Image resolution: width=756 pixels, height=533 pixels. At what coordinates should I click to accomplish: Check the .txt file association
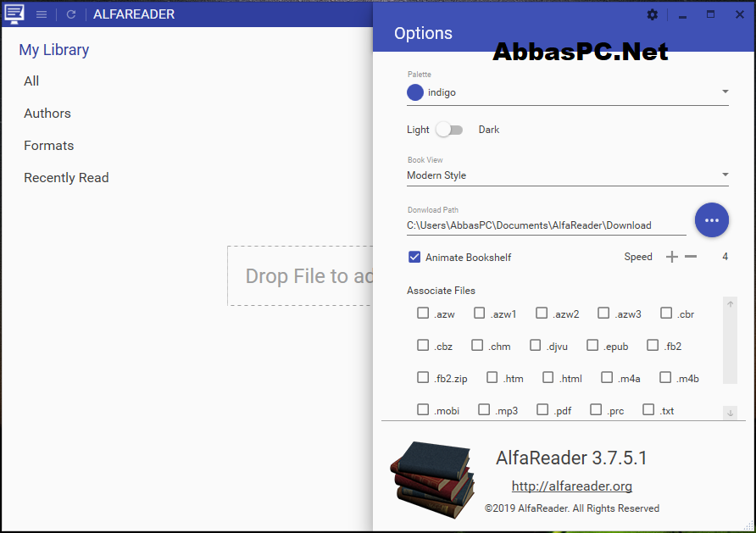(x=648, y=409)
